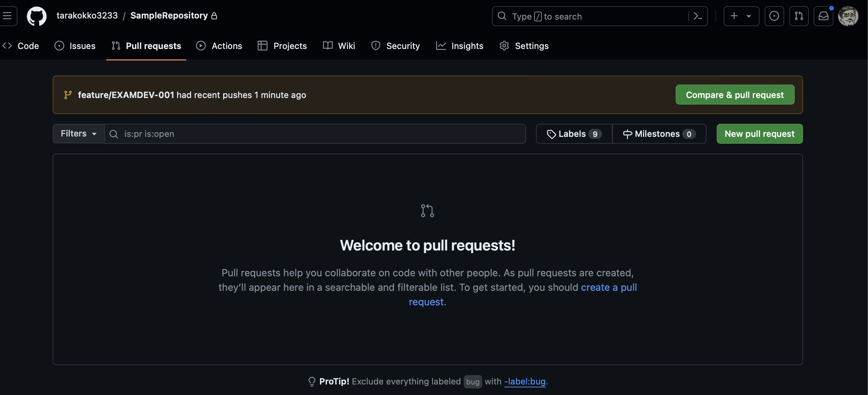This screenshot has width=868, height=395.
Task: Open the Milestones list
Action: [x=659, y=134]
